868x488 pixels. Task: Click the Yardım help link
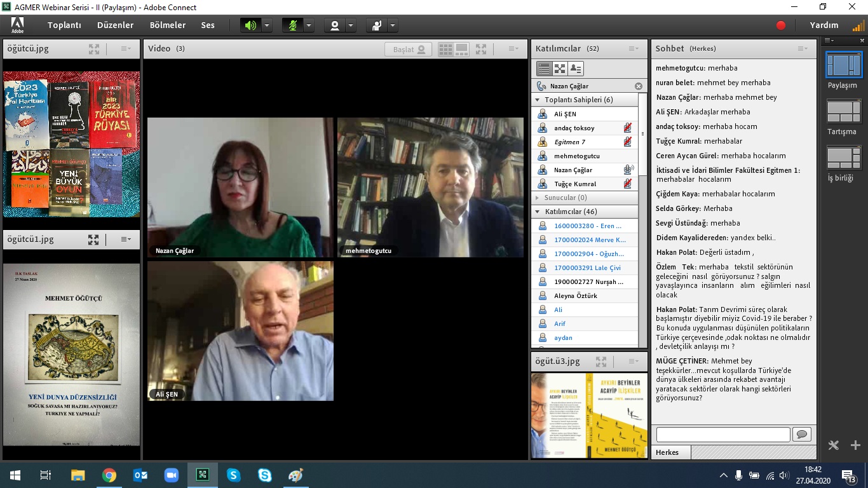(x=824, y=25)
